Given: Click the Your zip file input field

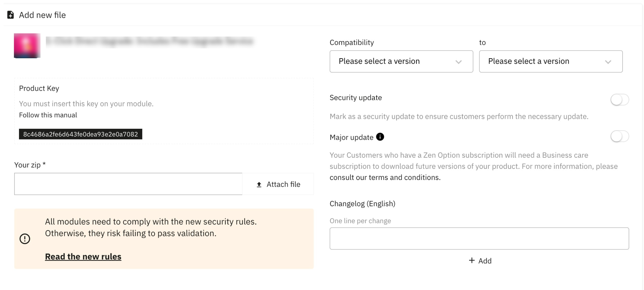Looking at the screenshot, I should pos(128,184).
